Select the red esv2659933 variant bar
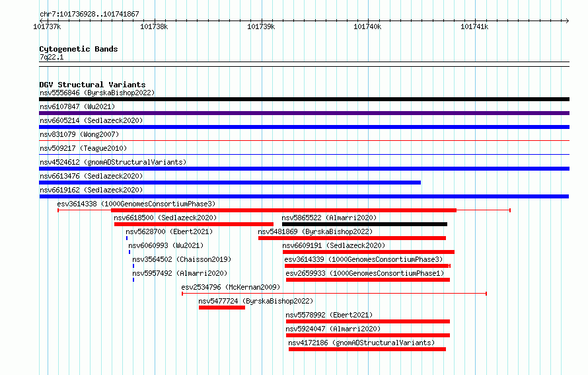This screenshot has width=588, height=375. click(x=368, y=280)
